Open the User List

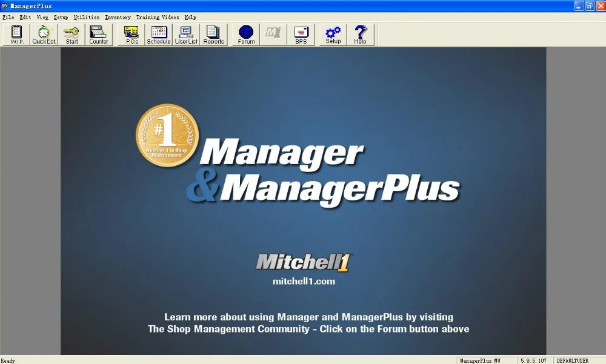(x=186, y=35)
